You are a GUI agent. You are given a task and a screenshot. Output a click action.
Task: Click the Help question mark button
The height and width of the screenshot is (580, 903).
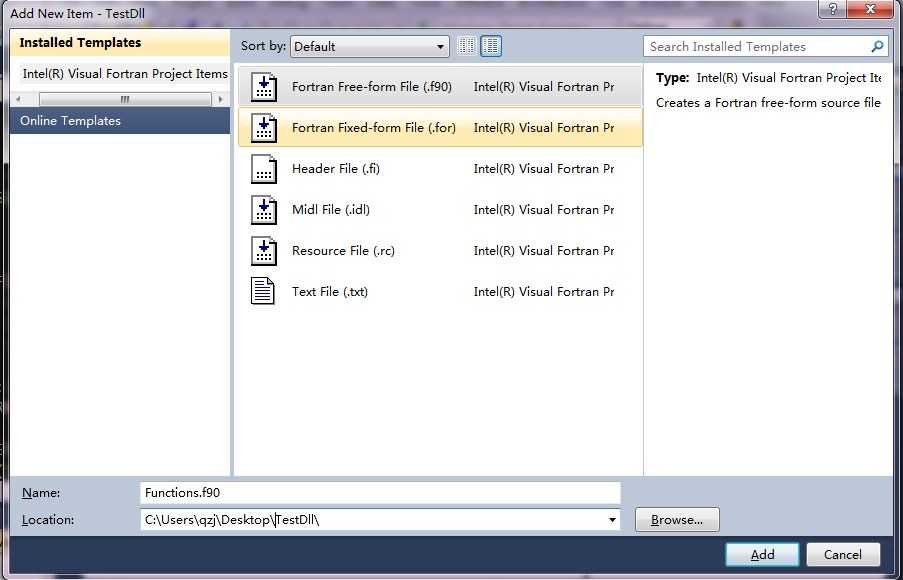[833, 10]
